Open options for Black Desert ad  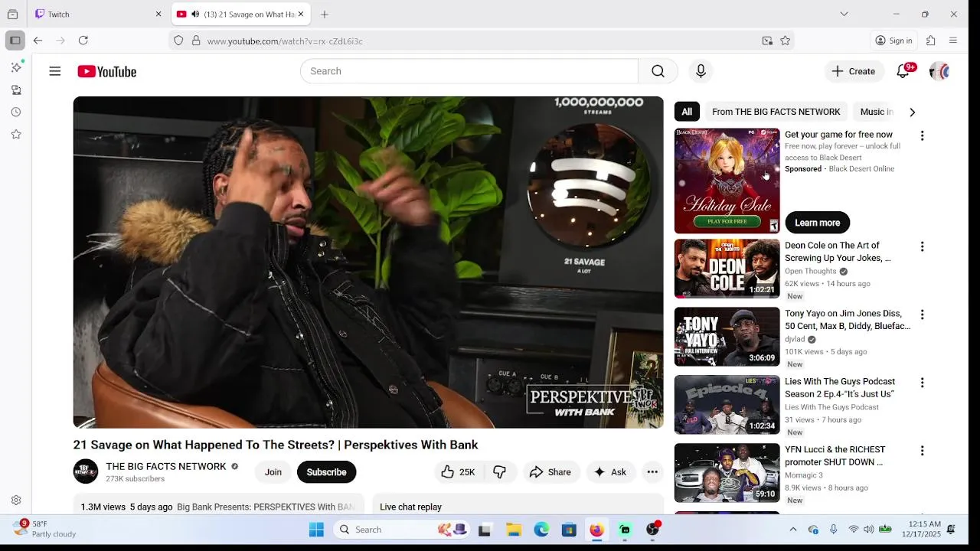[x=922, y=135]
